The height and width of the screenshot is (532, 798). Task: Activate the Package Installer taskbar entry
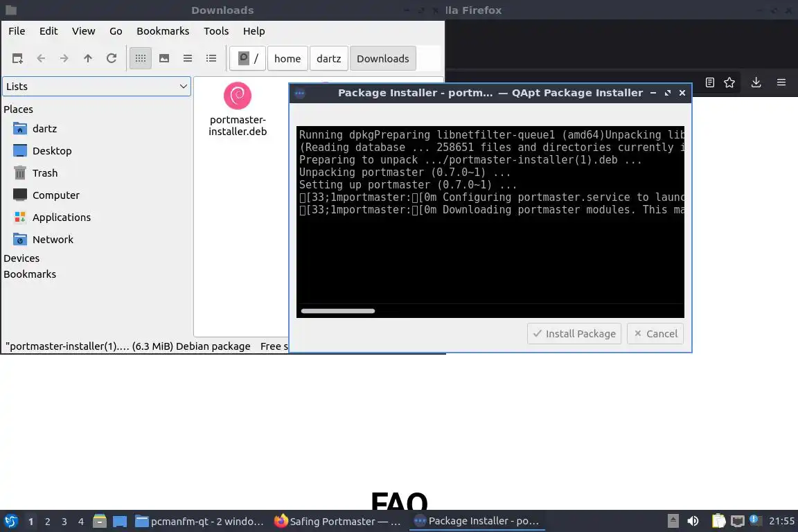pyautogui.click(x=477, y=522)
